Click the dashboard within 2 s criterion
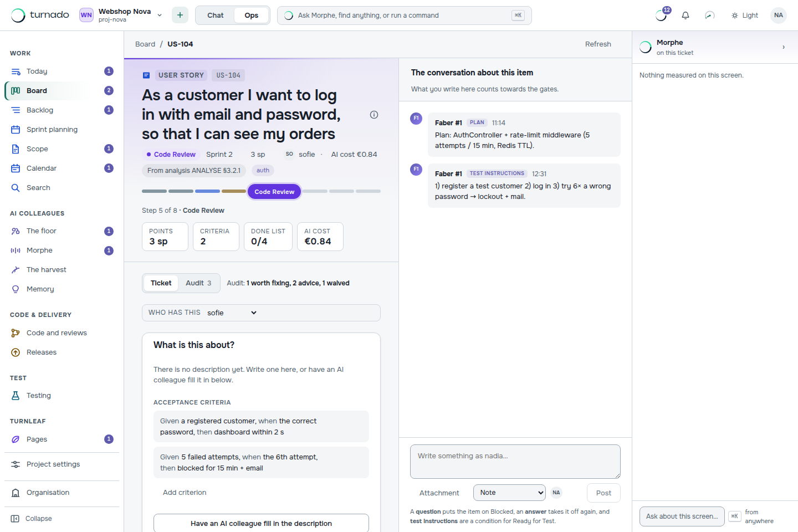798x532 pixels. point(261,427)
